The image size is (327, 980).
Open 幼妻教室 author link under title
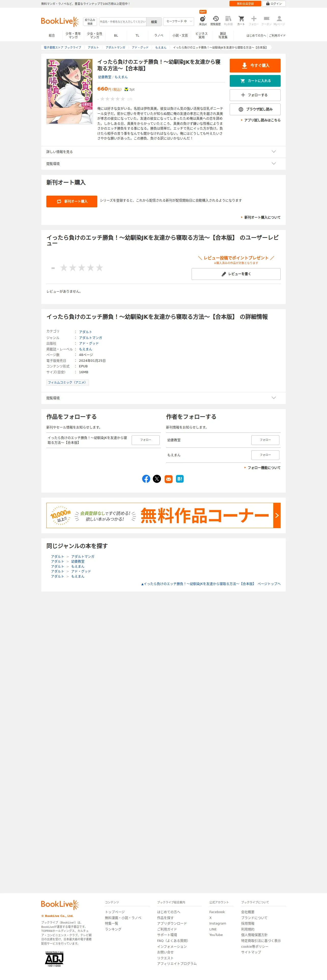(105, 77)
